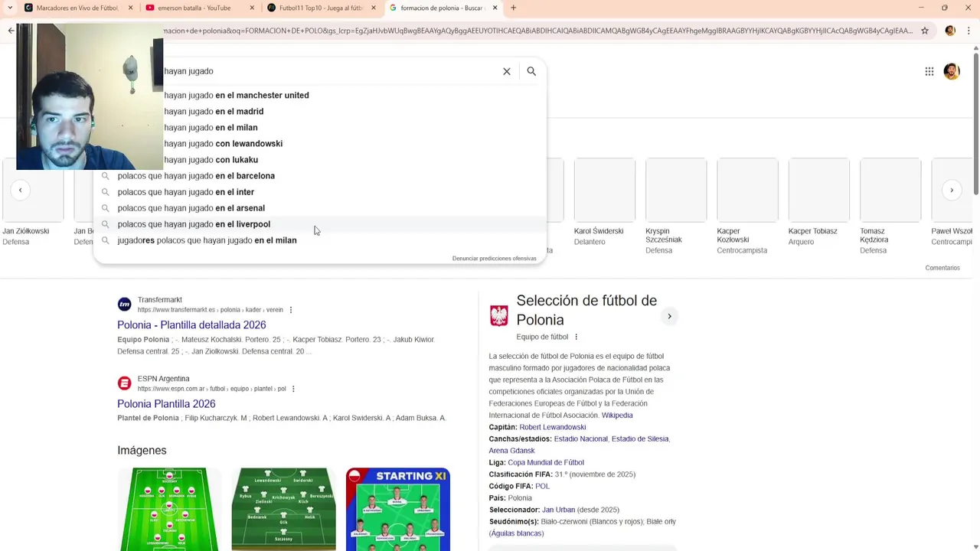Open a new browser tab with plus icon

point(513,8)
